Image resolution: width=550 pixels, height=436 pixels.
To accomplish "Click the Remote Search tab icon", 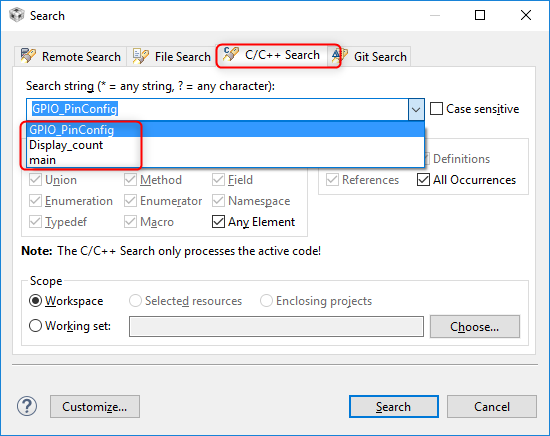I will click(x=28, y=55).
